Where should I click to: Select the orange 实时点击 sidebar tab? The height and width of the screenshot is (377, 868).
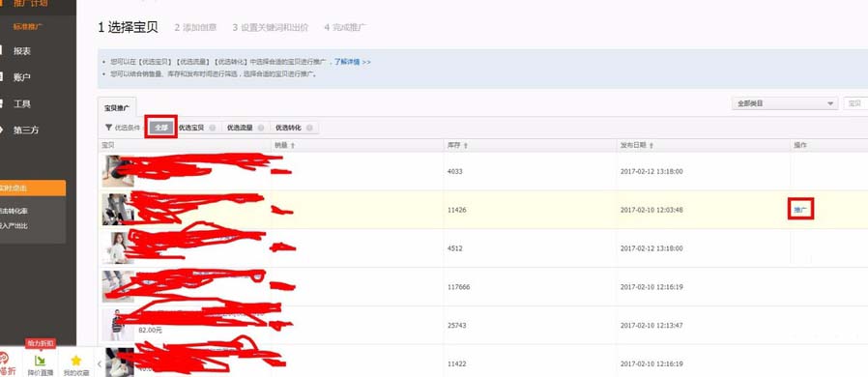pyautogui.click(x=33, y=188)
